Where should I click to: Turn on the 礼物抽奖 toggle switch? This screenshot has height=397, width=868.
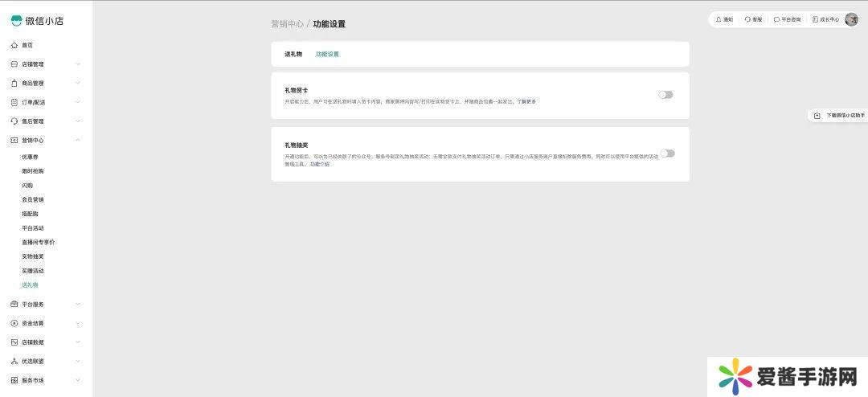667,153
